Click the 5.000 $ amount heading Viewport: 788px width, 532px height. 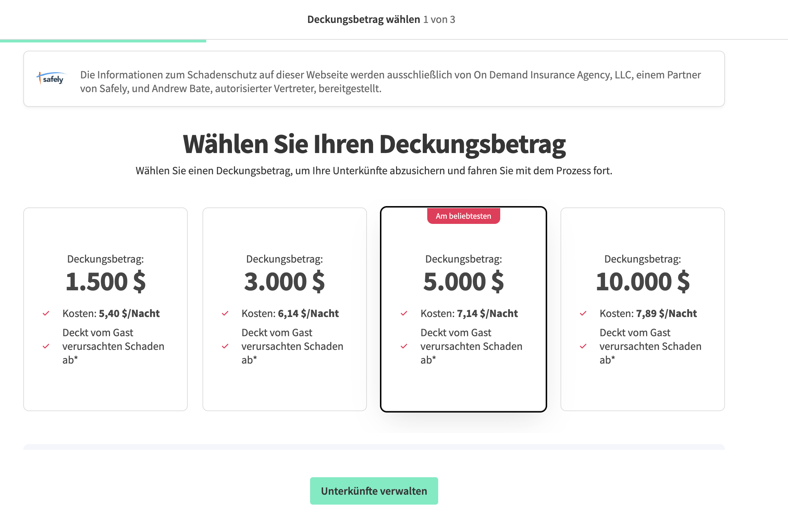[x=463, y=282]
